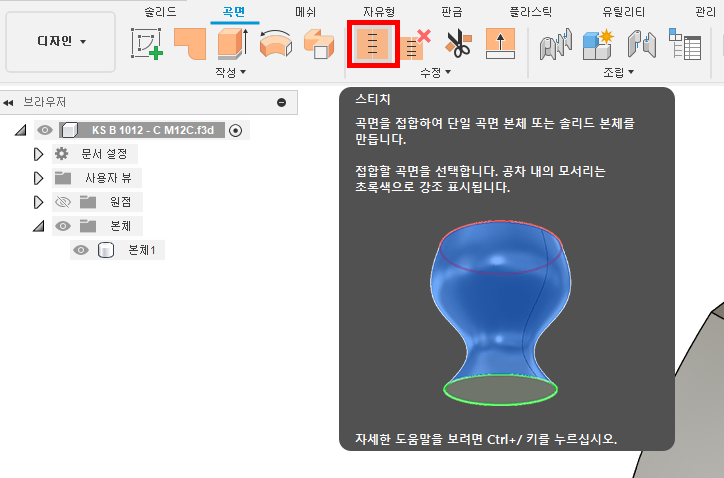The height and width of the screenshot is (478, 724).
Task: Go to the 플라스틱 tab
Action: pyautogui.click(x=531, y=12)
